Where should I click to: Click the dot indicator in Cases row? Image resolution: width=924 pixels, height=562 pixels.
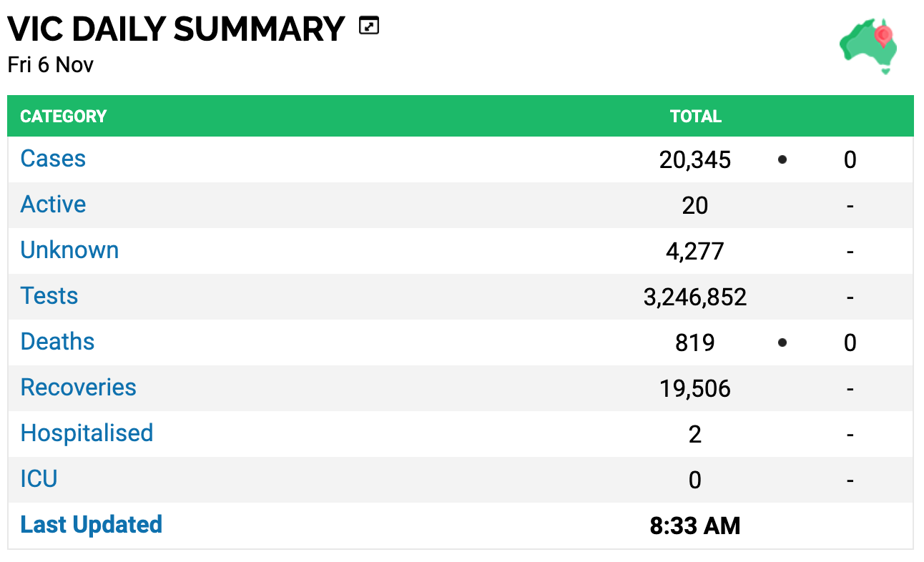click(782, 159)
